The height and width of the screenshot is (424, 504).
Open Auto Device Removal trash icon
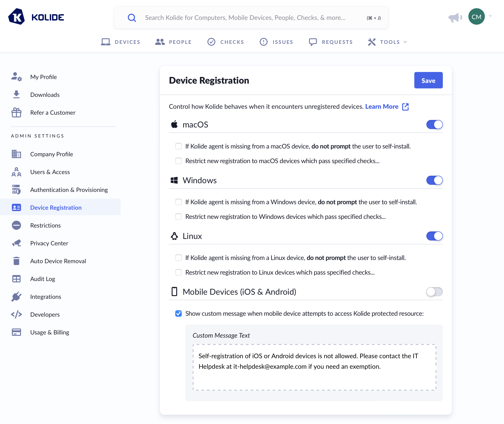click(x=16, y=261)
